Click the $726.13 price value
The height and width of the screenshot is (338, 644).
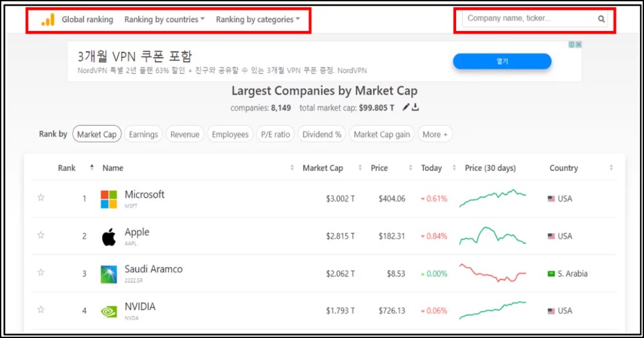(x=392, y=311)
